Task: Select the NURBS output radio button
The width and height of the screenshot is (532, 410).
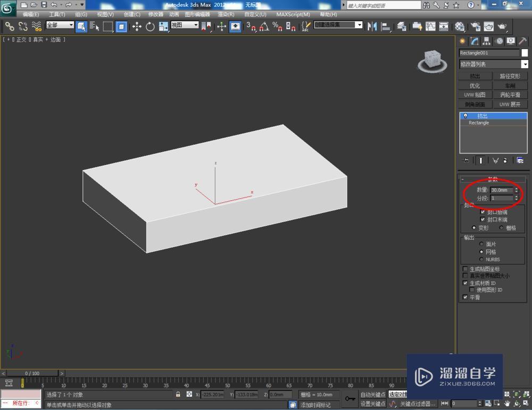Action: 481,259
